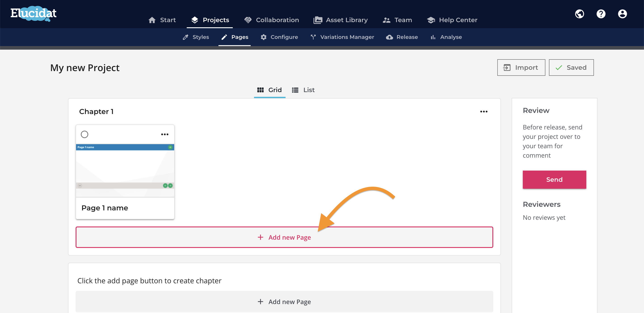Add new Page in Chapter 1
644x313 pixels.
click(x=284, y=237)
